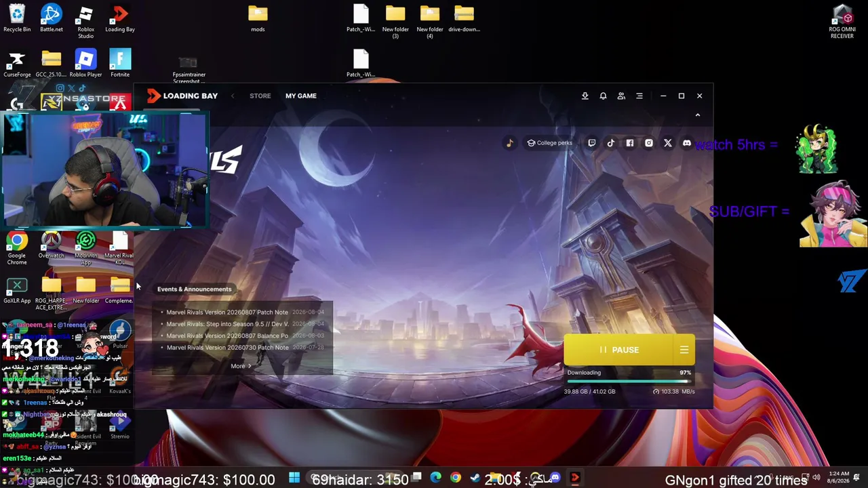Switch to the STORE tab
Image resolution: width=868 pixels, height=488 pixels.
pyautogui.click(x=260, y=96)
